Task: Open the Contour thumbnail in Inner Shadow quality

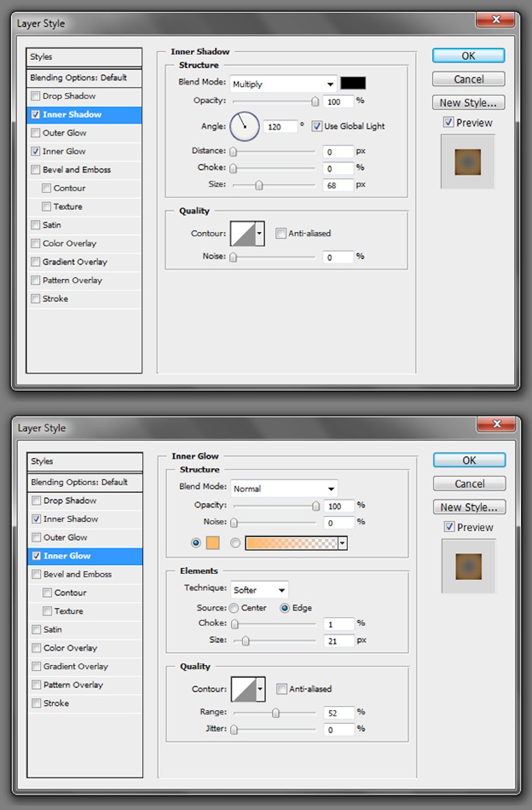Action: (243, 233)
